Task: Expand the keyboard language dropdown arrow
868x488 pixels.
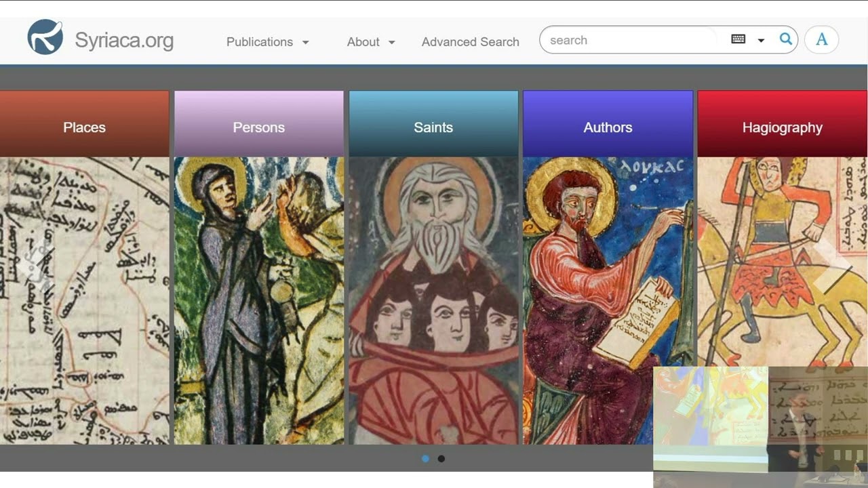Action: [x=761, y=41]
